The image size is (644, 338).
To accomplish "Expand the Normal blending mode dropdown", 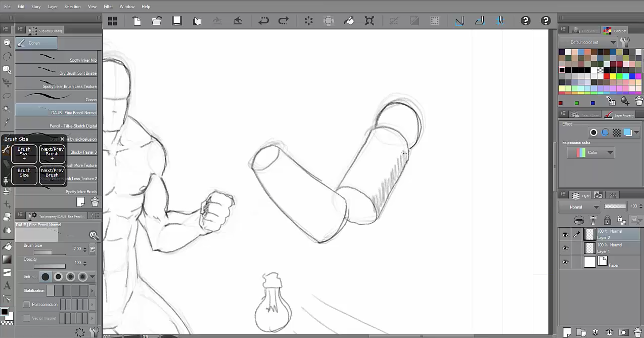I will (580, 207).
